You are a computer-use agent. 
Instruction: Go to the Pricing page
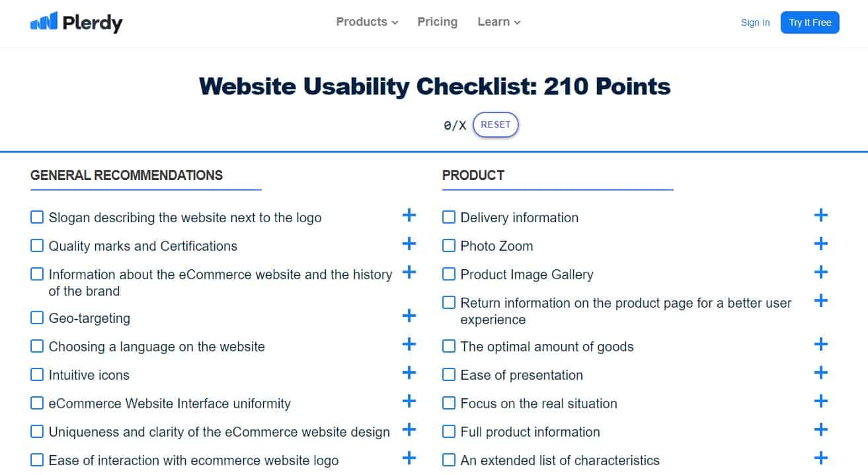tap(438, 22)
